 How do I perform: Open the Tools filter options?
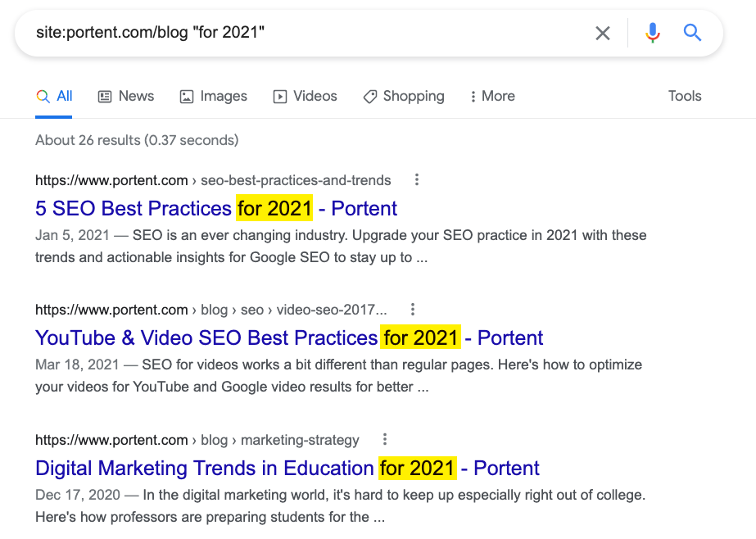point(685,96)
